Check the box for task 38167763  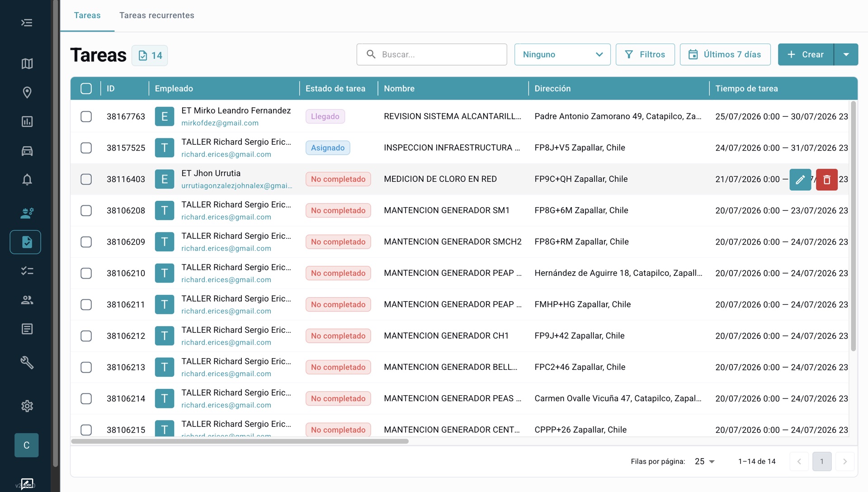pos(86,117)
